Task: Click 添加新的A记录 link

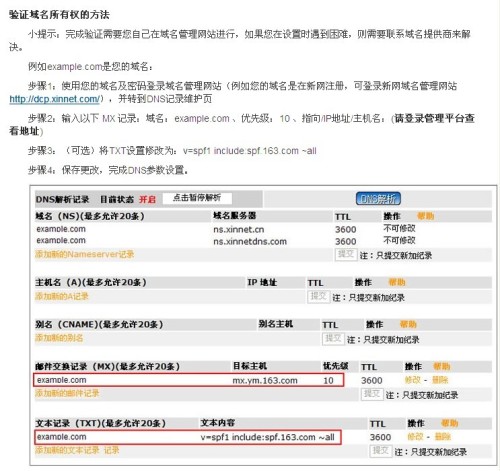Action: tap(62, 296)
